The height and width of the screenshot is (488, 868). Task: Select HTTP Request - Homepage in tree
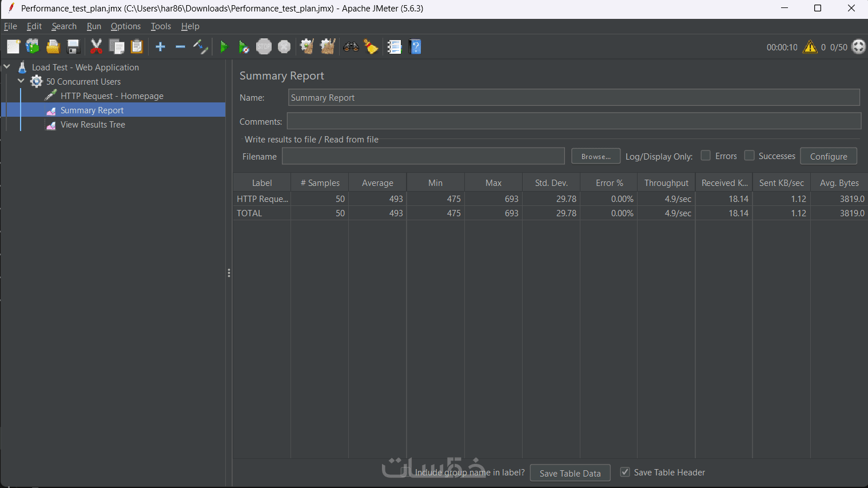(x=112, y=96)
